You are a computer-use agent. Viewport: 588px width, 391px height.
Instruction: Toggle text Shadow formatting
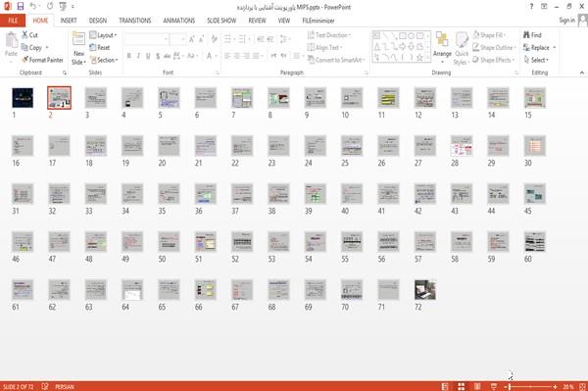pyautogui.click(x=158, y=56)
